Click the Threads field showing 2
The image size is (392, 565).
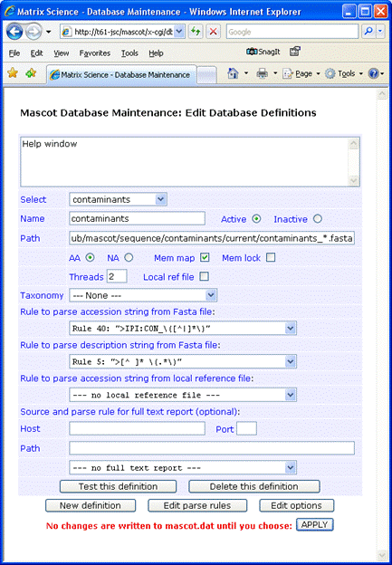click(117, 277)
